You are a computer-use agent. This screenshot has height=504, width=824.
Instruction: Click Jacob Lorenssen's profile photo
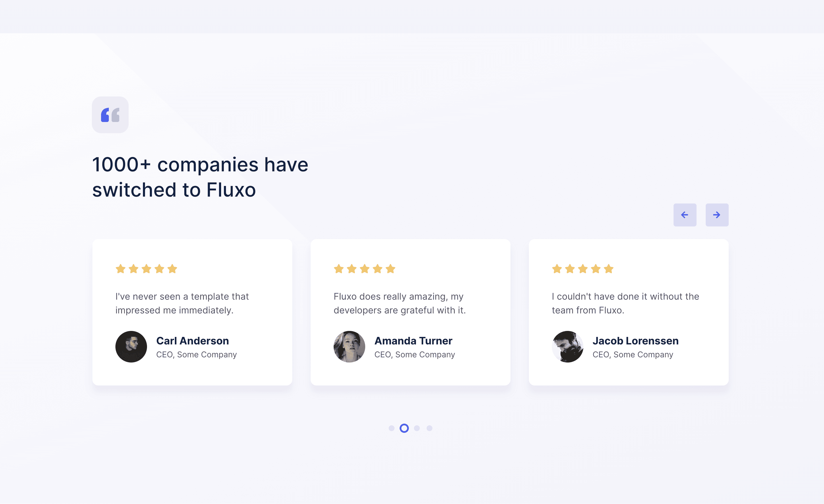(x=568, y=347)
